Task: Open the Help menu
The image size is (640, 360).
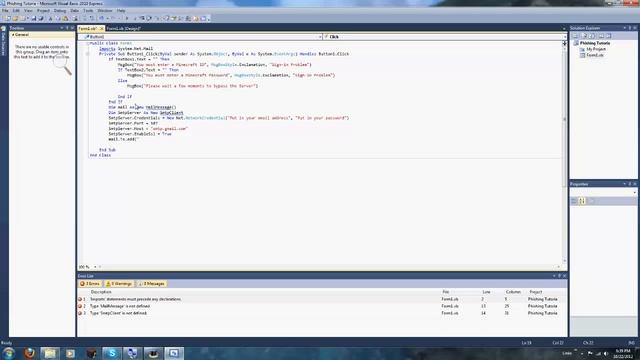Action: click(121, 11)
